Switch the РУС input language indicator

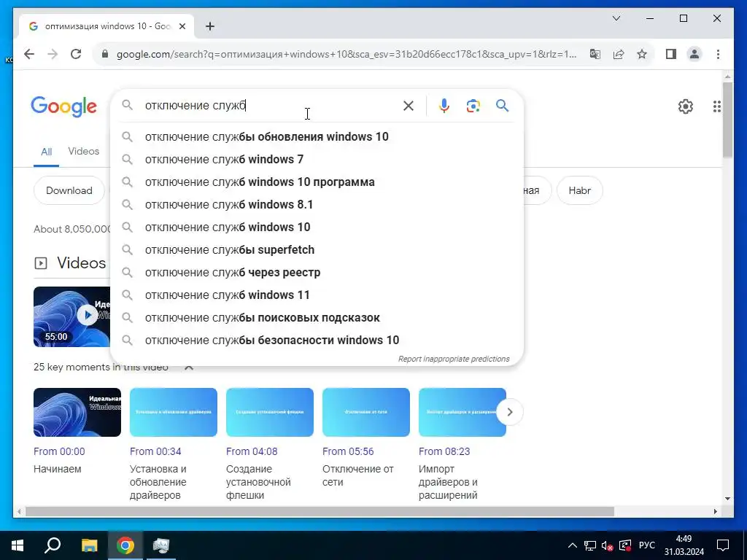647,545
